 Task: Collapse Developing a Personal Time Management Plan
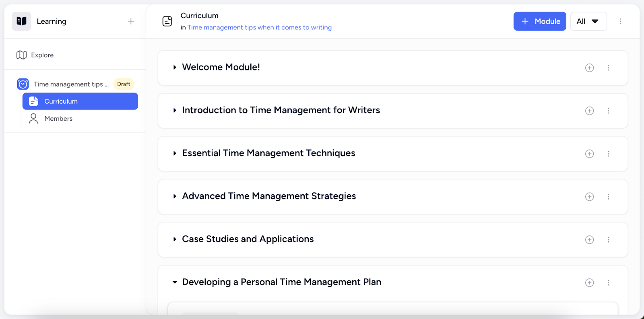(x=174, y=282)
